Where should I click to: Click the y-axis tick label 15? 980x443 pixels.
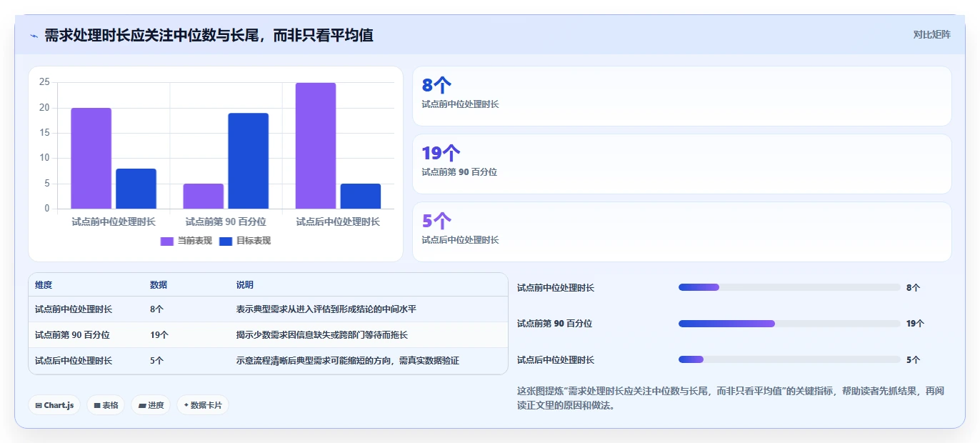(x=44, y=133)
